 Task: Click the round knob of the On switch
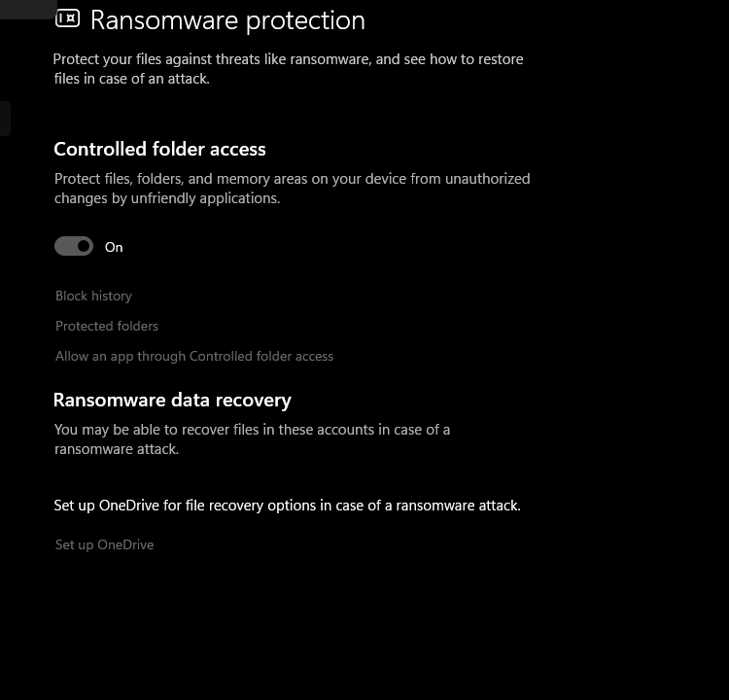(84, 247)
